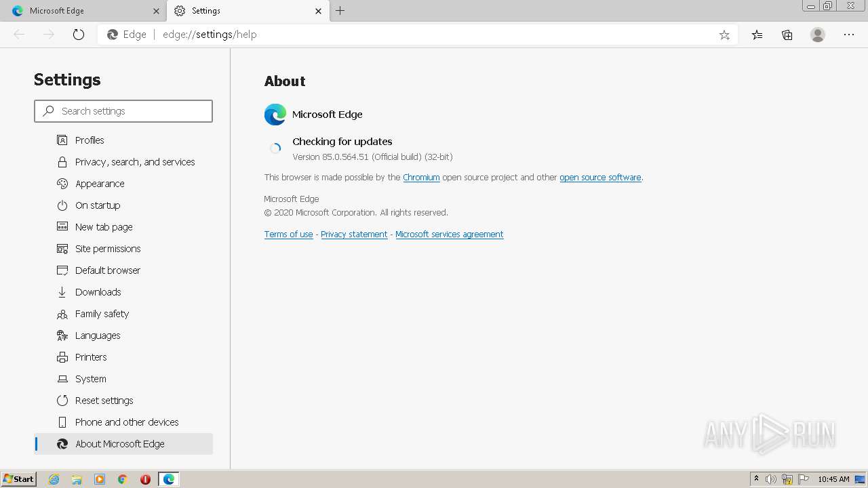Launch Opera from the taskbar
The height and width of the screenshot is (488, 868).
(145, 479)
